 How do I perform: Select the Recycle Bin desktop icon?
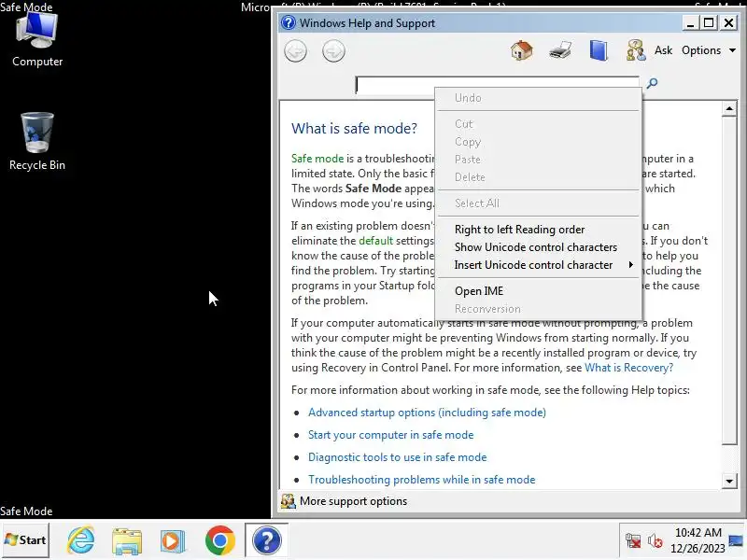37,142
